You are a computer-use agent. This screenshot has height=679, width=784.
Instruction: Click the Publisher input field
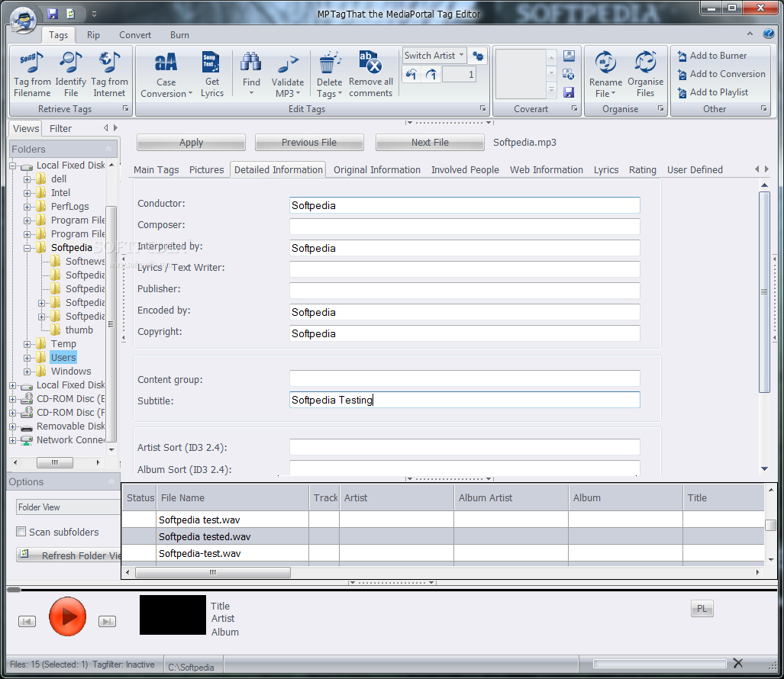(464, 290)
